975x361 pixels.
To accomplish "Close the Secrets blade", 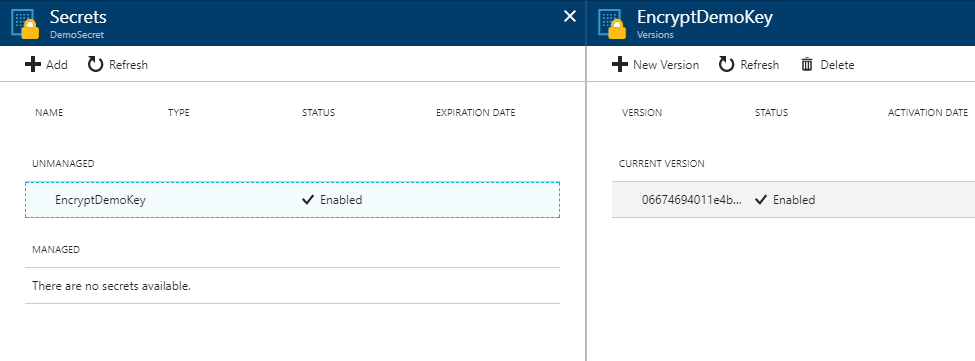I will point(570,17).
